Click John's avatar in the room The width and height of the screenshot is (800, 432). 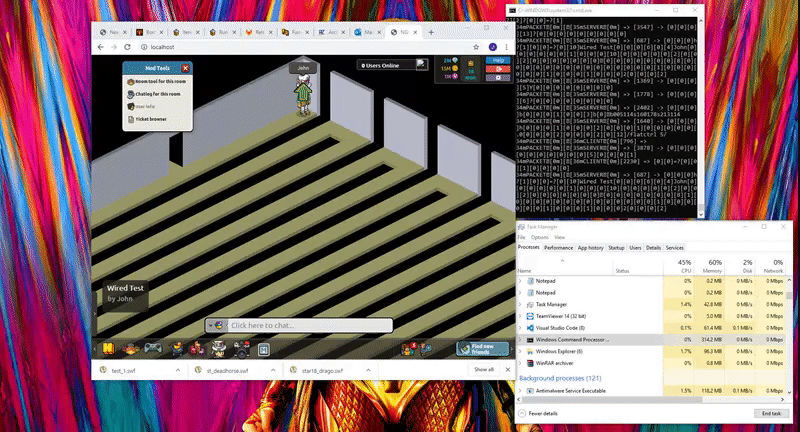click(x=303, y=94)
